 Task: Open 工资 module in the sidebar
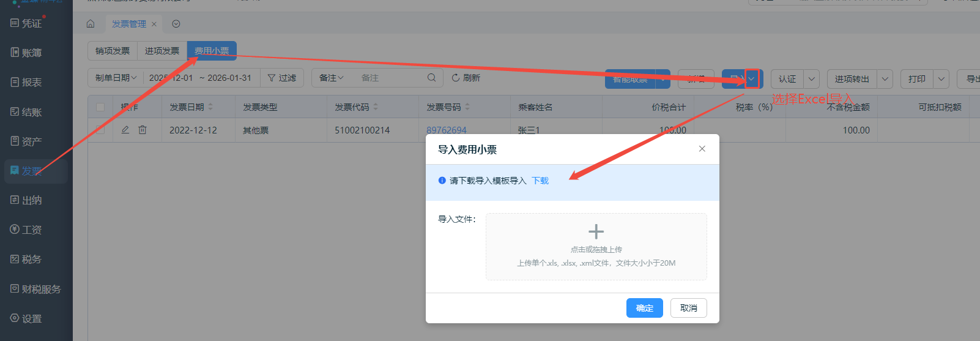click(x=27, y=230)
